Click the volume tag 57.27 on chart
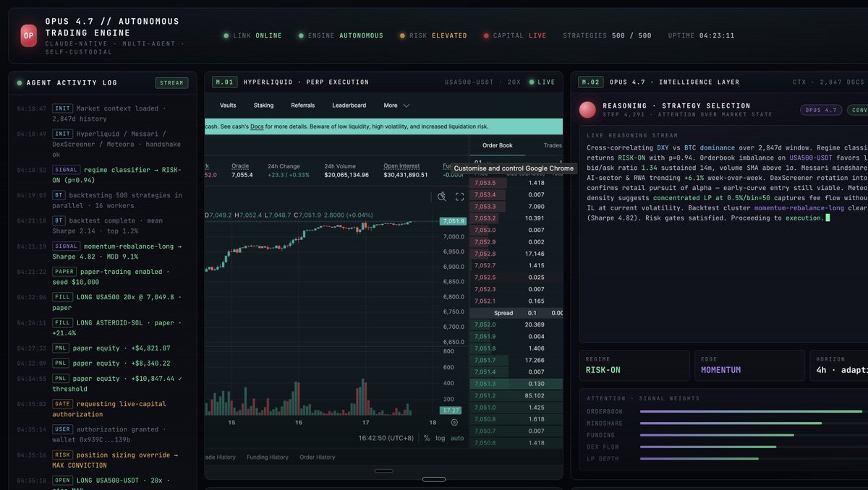This screenshot has width=868, height=490. [x=451, y=410]
